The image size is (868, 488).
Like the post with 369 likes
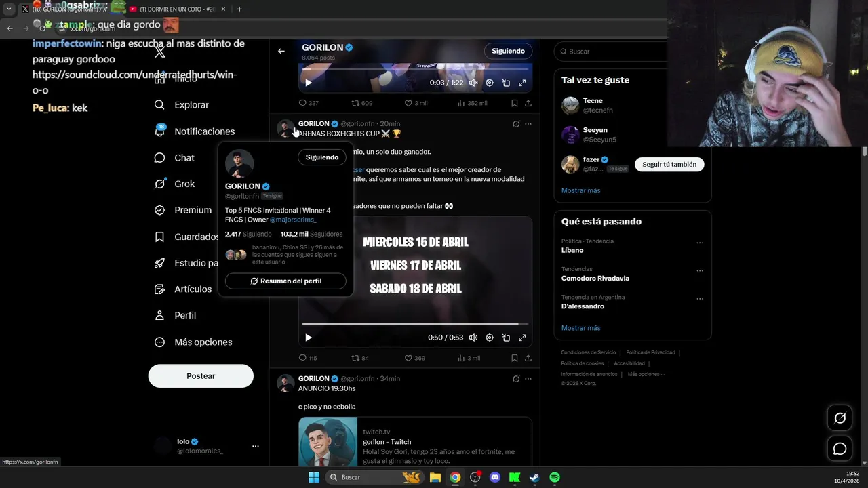(x=415, y=358)
